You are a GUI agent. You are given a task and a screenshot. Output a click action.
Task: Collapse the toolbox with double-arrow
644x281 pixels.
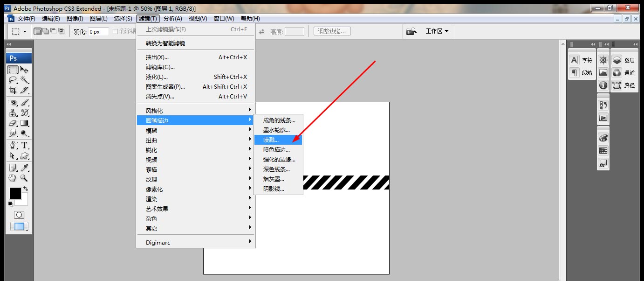[x=9, y=44]
